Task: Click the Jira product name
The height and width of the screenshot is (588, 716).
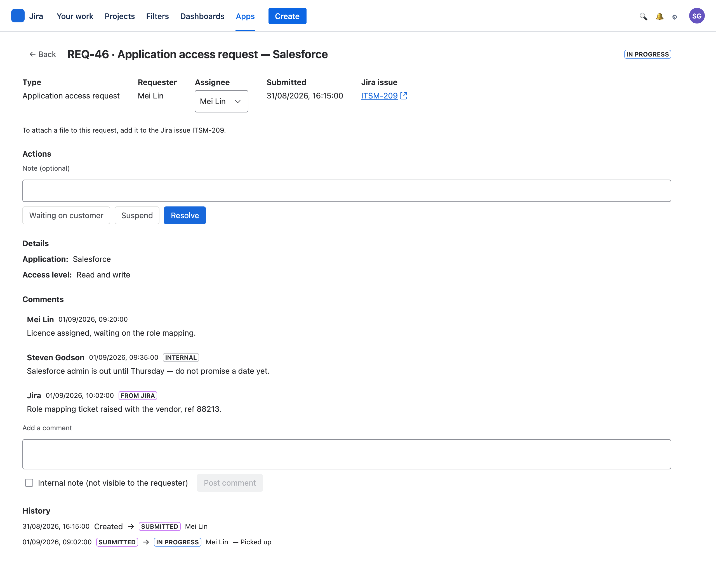Action: click(x=36, y=16)
